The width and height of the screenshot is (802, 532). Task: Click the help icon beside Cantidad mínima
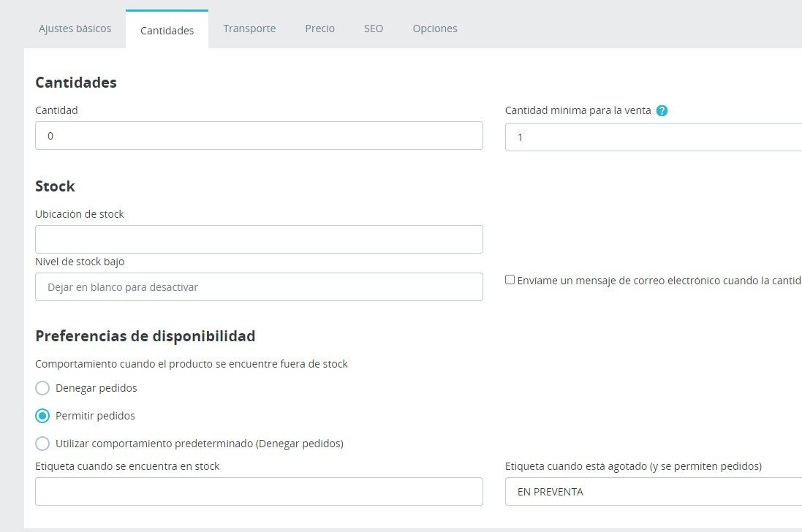point(662,110)
